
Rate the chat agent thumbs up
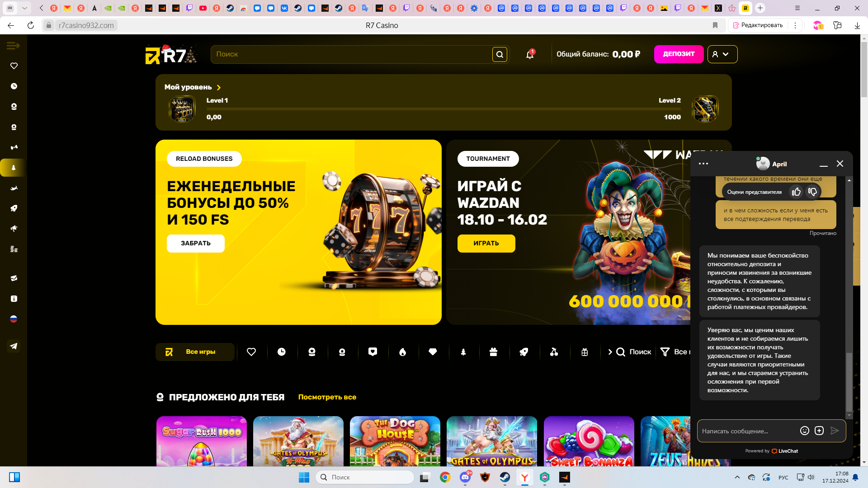[797, 192]
